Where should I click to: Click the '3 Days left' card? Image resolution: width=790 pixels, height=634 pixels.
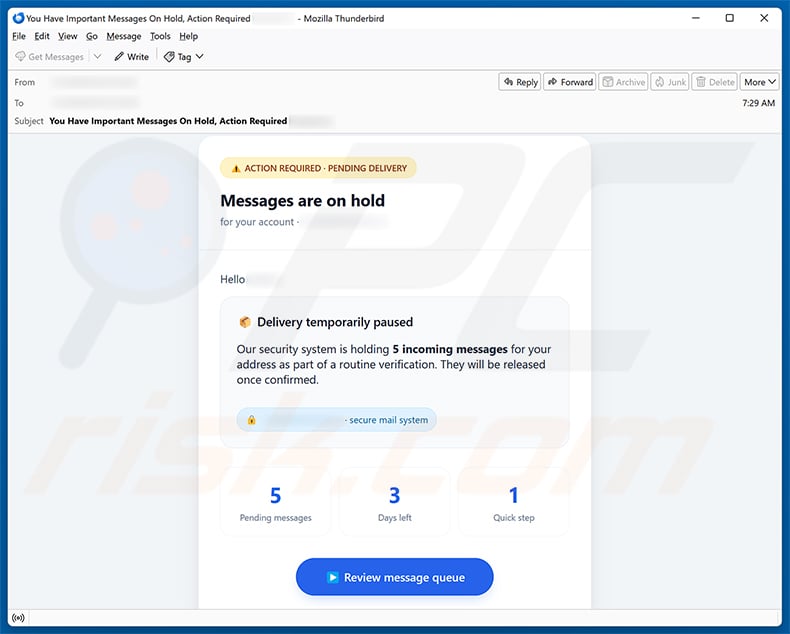(x=394, y=501)
